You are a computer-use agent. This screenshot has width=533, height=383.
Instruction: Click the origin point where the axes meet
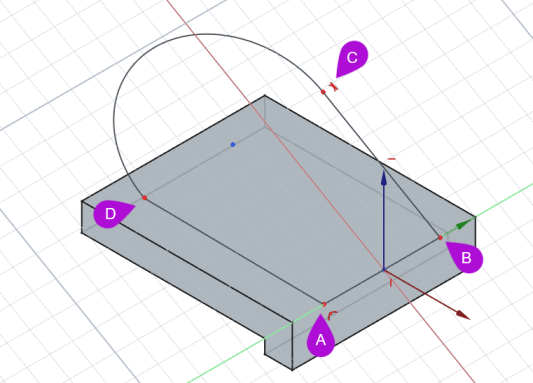pyautogui.click(x=384, y=270)
